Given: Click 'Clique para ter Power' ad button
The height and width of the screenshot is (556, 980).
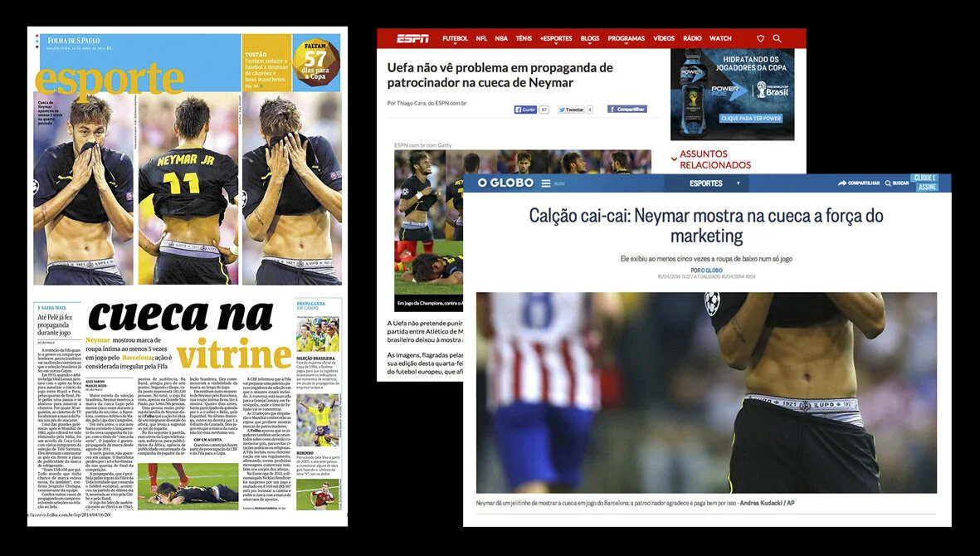Looking at the screenshot, I should coord(751,118).
